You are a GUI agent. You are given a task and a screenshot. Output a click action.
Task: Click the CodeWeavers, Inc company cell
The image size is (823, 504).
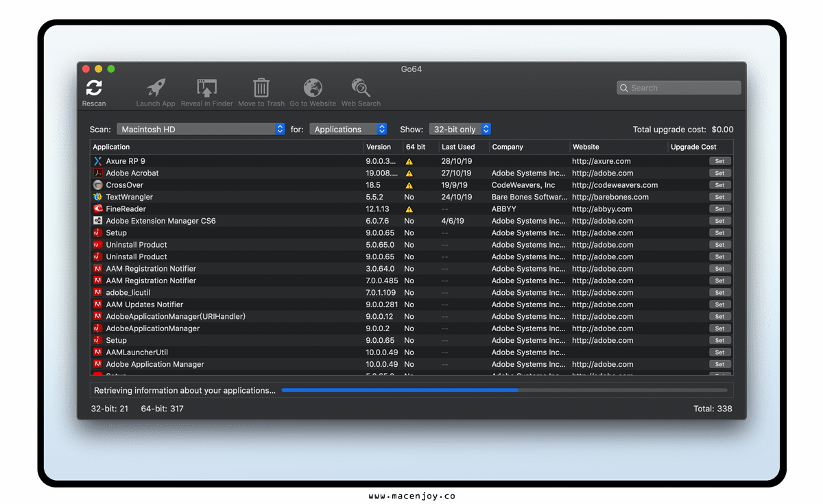point(523,185)
